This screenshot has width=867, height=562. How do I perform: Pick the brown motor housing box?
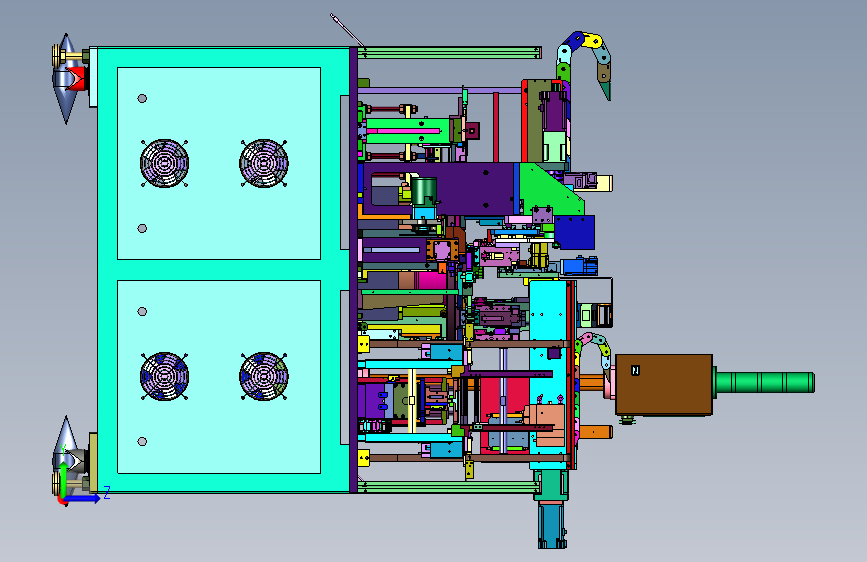pos(664,384)
